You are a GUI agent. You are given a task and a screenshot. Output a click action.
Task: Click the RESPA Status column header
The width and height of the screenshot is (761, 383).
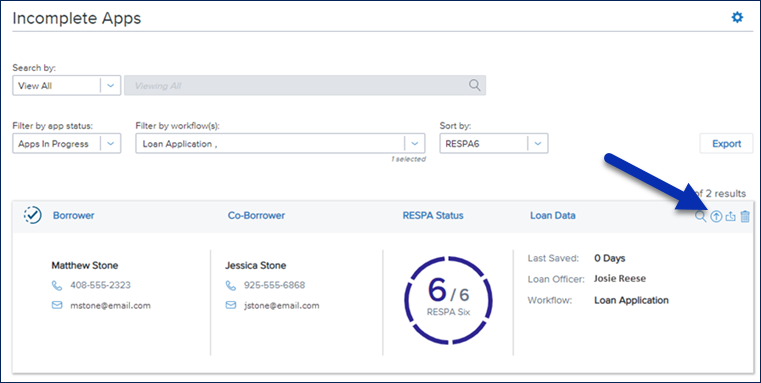(433, 216)
